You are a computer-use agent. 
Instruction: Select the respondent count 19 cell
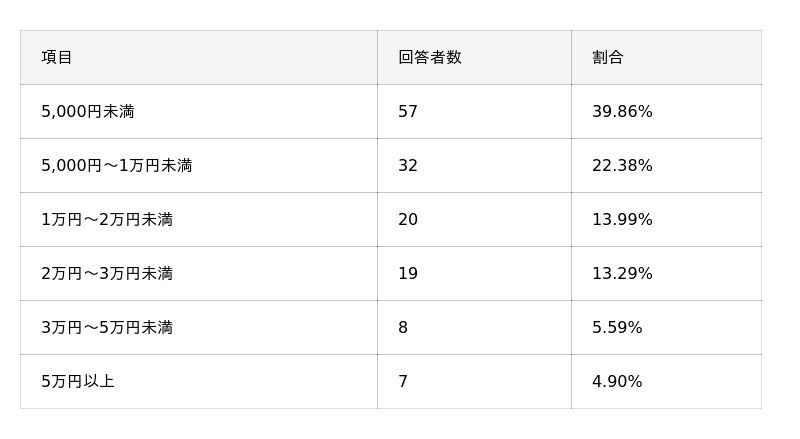pyautogui.click(x=408, y=274)
